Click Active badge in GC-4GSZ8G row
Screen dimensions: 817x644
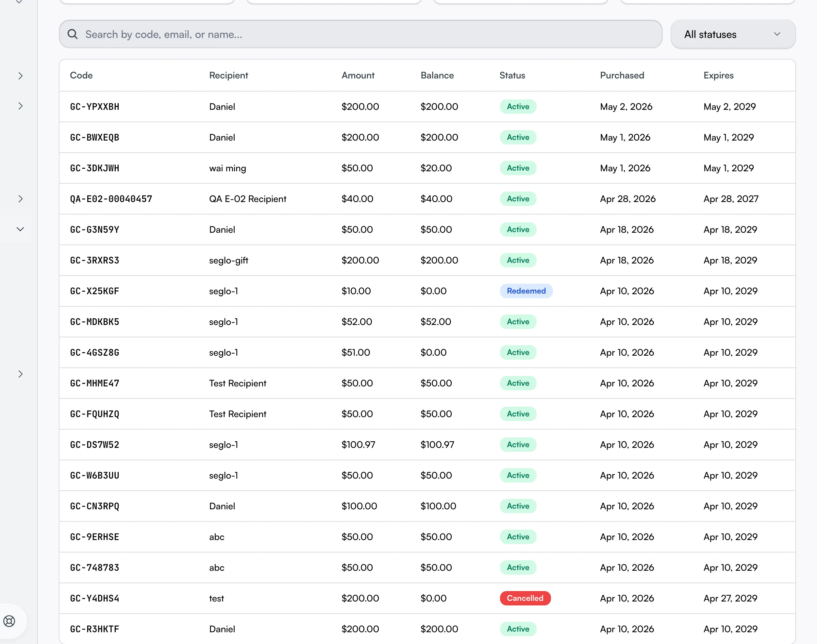pos(518,352)
